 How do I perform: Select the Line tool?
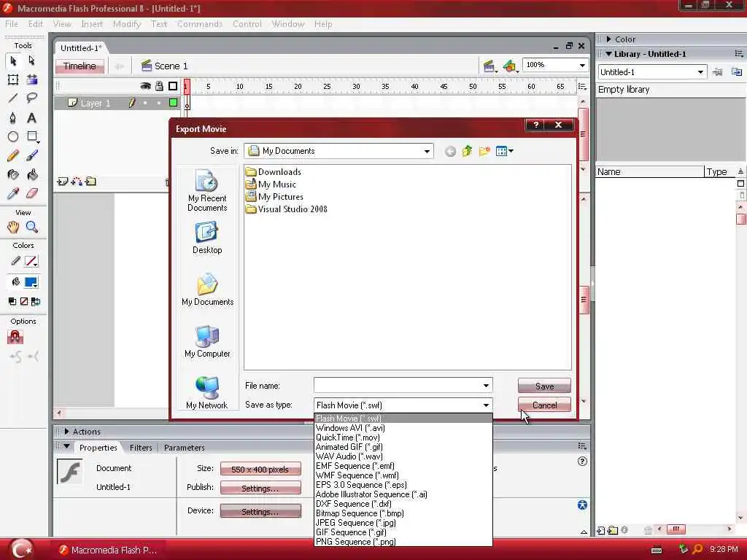13,98
